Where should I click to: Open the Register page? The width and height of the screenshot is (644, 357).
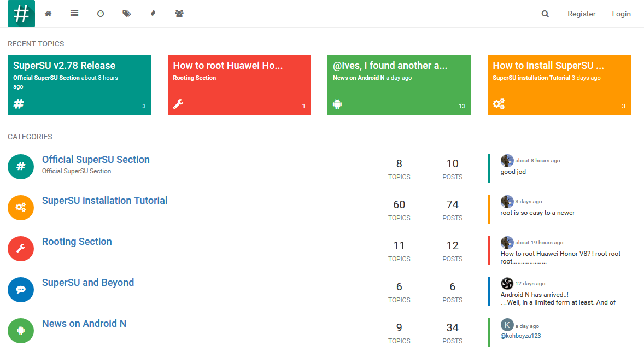pos(581,14)
